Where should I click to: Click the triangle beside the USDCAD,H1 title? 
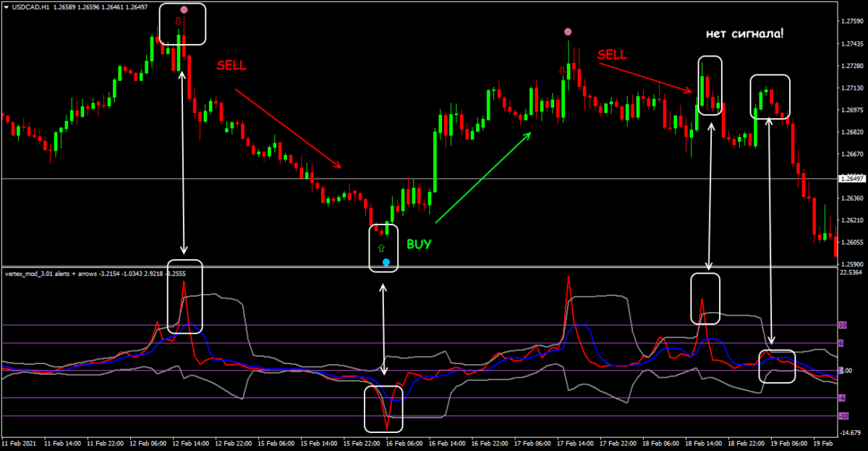(x=7, y=7)
